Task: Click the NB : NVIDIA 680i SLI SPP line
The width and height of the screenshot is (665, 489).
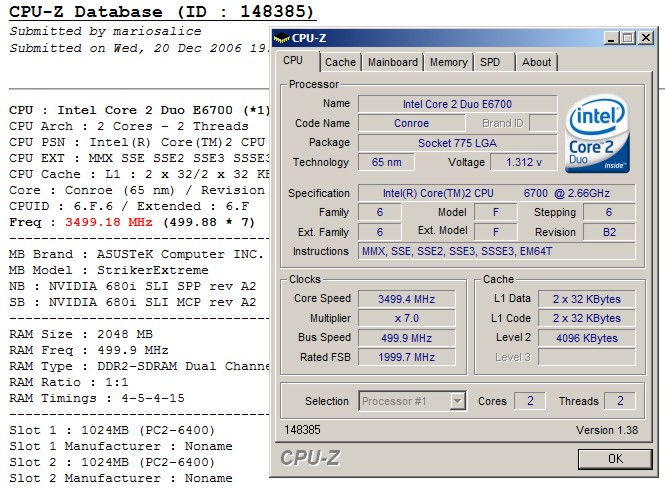Action: [132, 286]
